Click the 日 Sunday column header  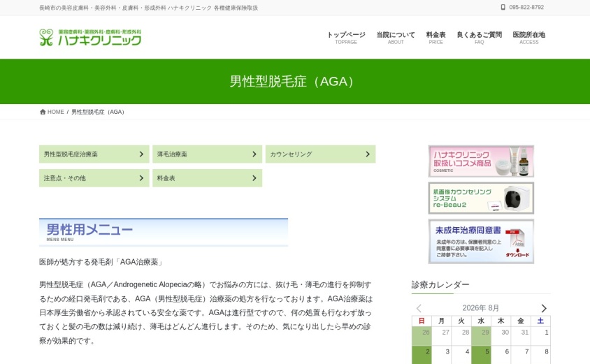pyautogui.click(x=422, y=321)
